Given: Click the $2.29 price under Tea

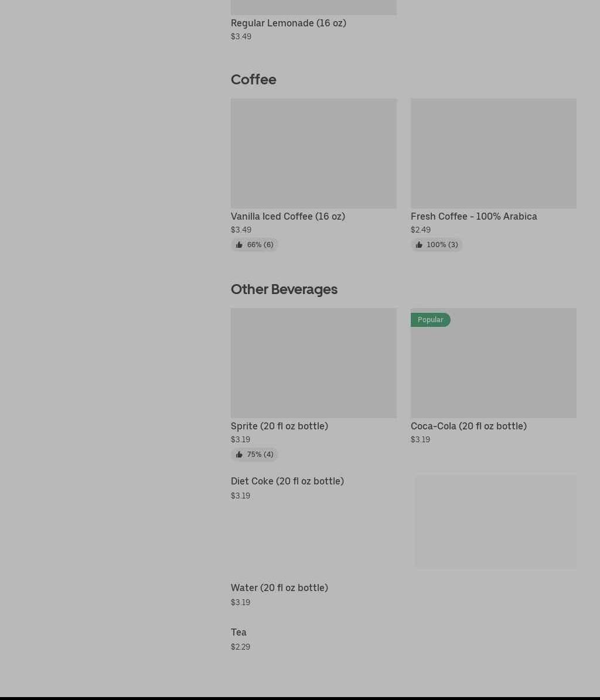Looking at the screenshot, I should pyautogui.click(x=240, y=647).
